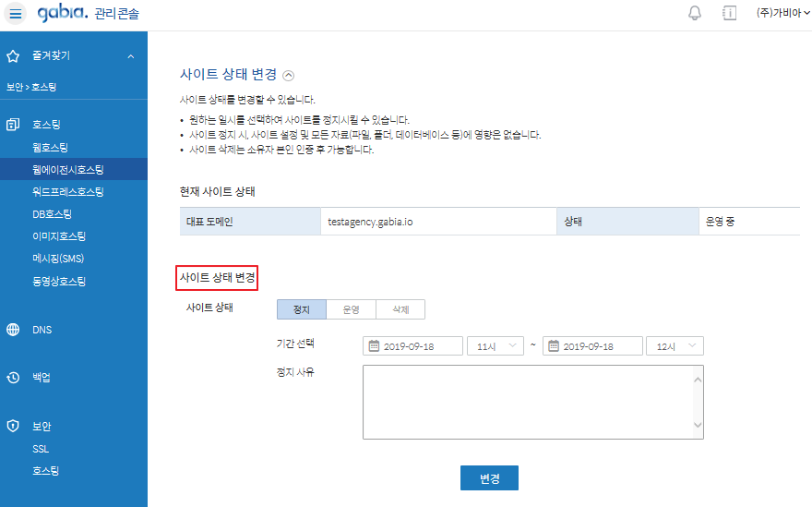
Task: Click the 운영 중 status value
Action: click(720, 222)
